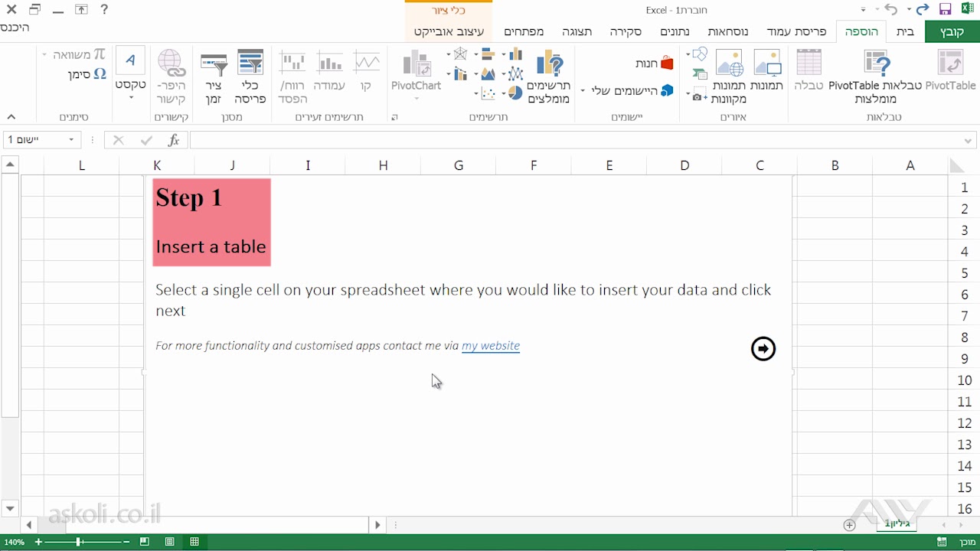Open Online Pictures (תמונות מקוונות)
Image resolution: width=980 pixels, height=551 pixels.
(728, 77)
